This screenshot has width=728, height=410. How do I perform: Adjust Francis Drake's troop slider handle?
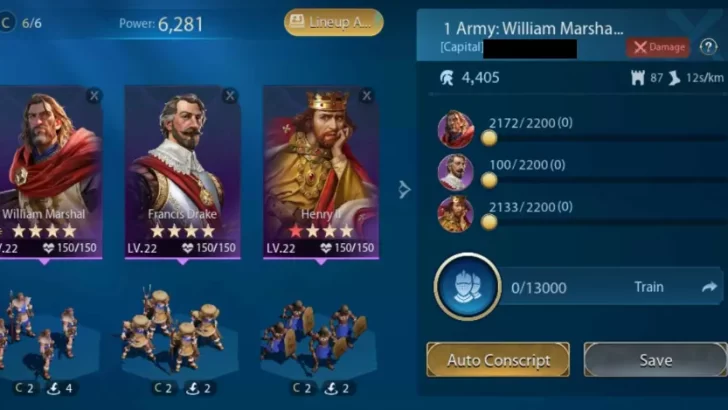(x=488, y=180)
